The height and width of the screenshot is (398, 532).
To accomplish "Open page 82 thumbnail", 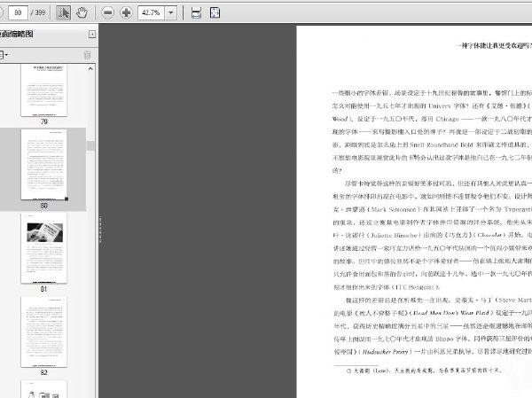I will coord(43,332).
